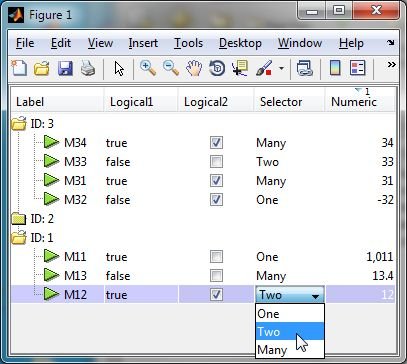Uncheck the Logical2 checkbox for M12
The height and width of the screenshot is (364, 407).
click(217, 294)
